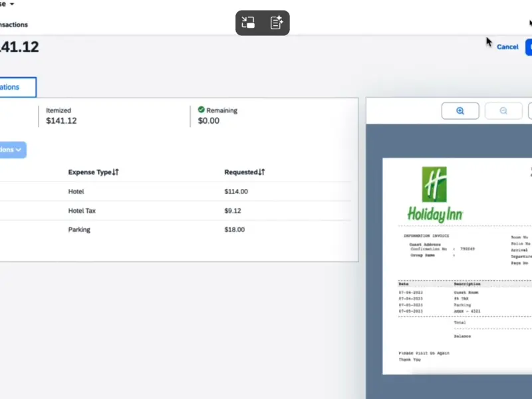
Task: Click the blue button beside Cancel
Action: pos(529,47)
